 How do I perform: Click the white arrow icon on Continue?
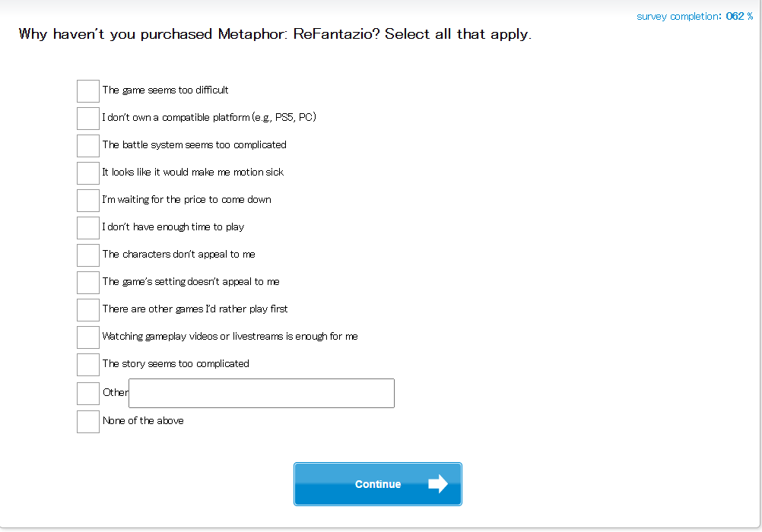pyautogui.click(x=438, y=484)
